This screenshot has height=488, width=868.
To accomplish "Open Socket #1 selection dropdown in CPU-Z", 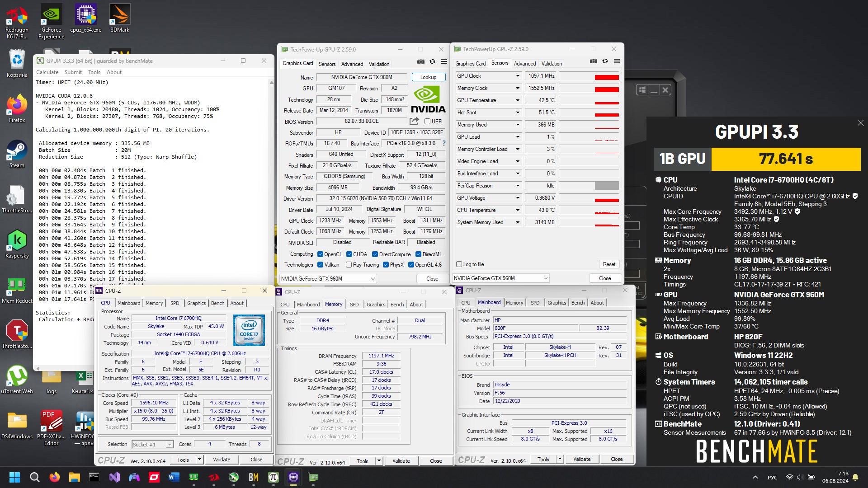I will pyautogui.click(x=152, y=445).
